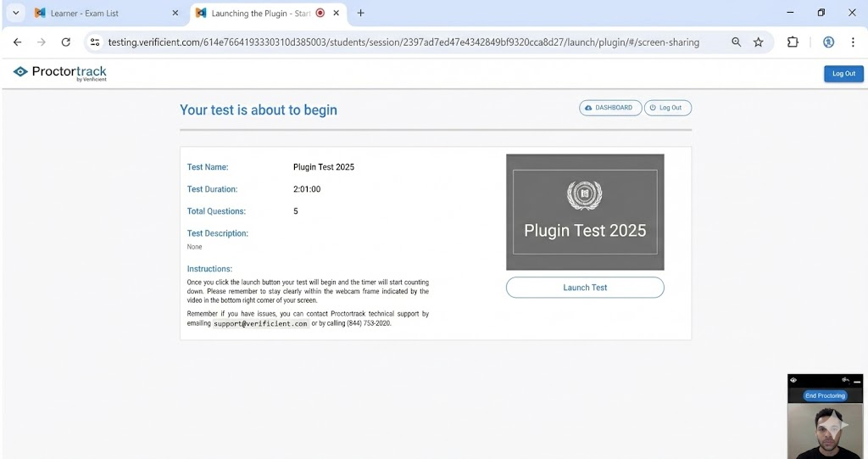Reload the page with the refresh icon
This screenshot has width=868, height=459.
point(65,42)
